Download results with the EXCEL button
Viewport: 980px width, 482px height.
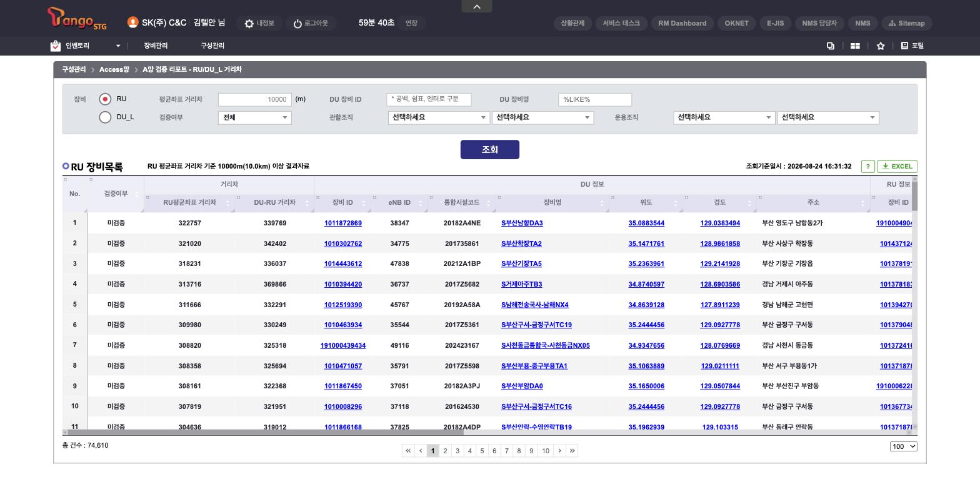click(x=897, y=166)
